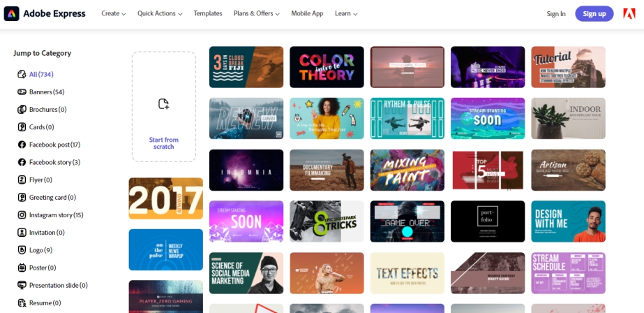Click the red Adobe logo icon
The width and height of the screenshot is (644, 313).
click(629, 13)
